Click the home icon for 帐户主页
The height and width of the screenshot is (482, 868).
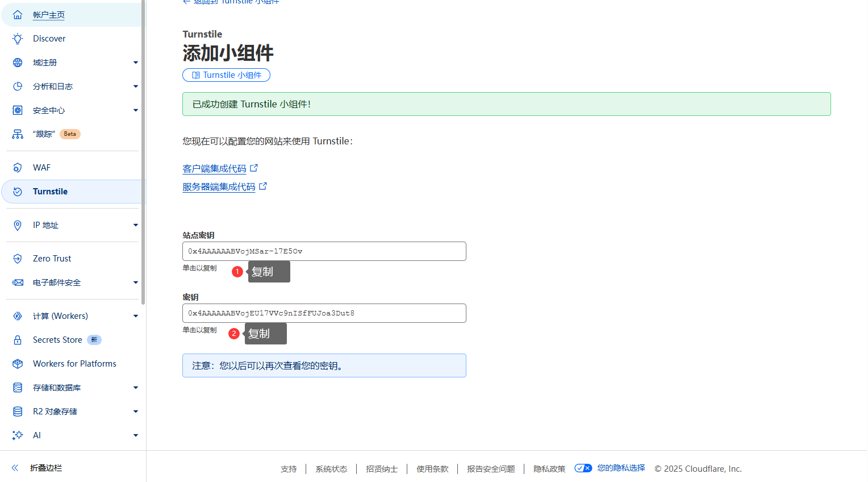click(18, 15)
